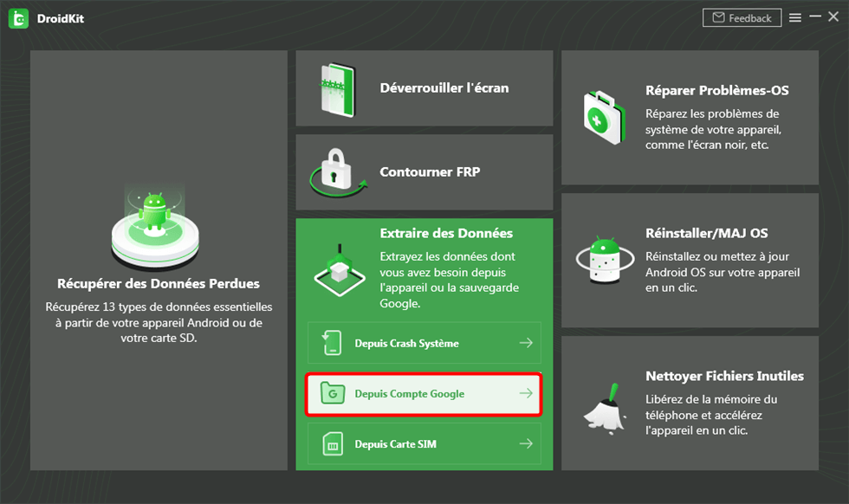This screenshot has height=504, width=849.
Task: Click arrow next to Depuis Compte Google
Action: (526, 393)
